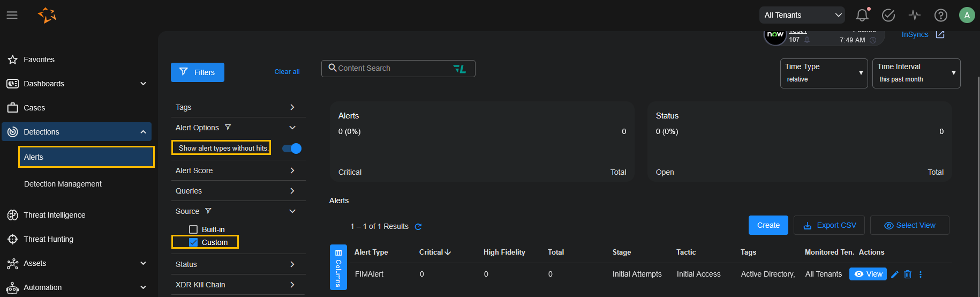Open Detection Management in the sidebar
The width and height of the screenshot is (980, 297).
(63, 184)
